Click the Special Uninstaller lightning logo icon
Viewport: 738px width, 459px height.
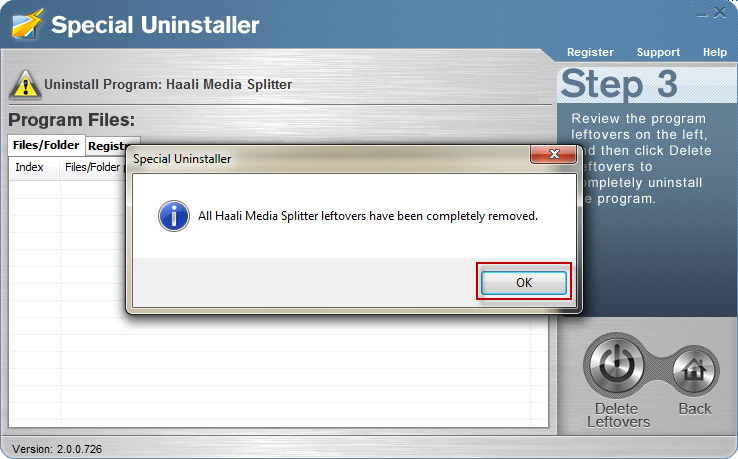click(x=27, y=24)
